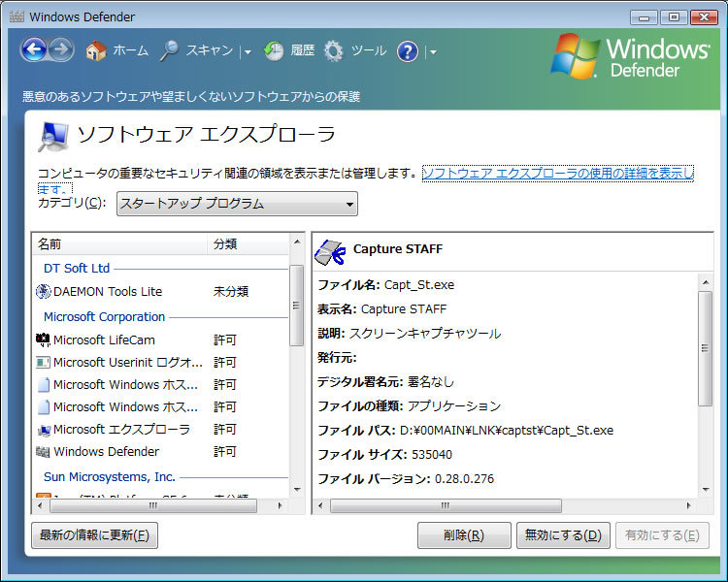Viewport: 728px width, 582px height.
Task: Click the program list horizontal scrollbar thumb
Action: [x=153, y=506]
